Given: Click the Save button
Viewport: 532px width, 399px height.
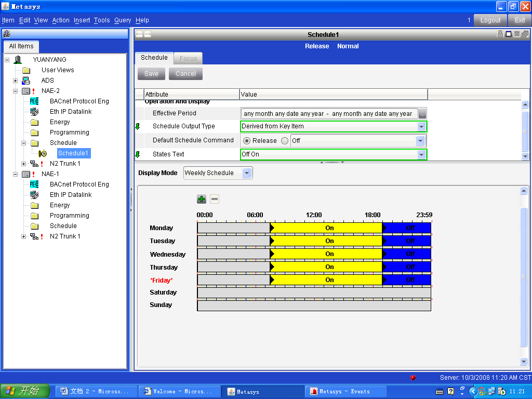Looking at the screenshot, I should click(151, 74).
